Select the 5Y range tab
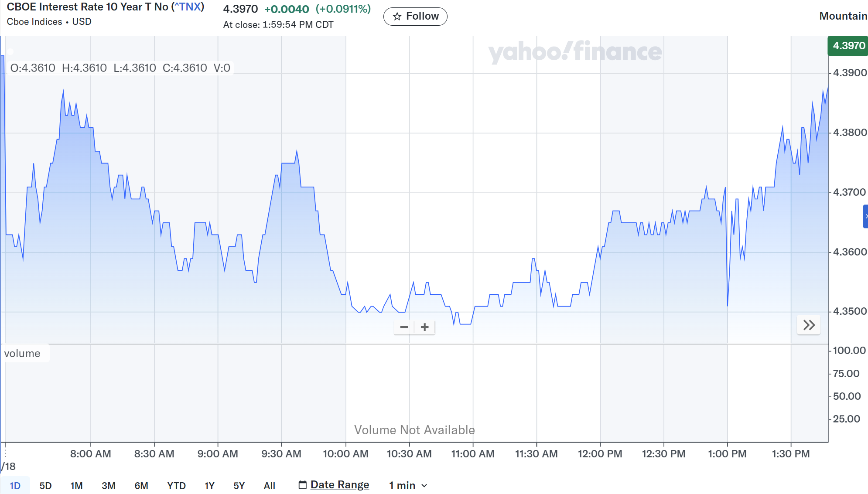Viewport: 868px width, 494px height. click(x=239, y=486)
